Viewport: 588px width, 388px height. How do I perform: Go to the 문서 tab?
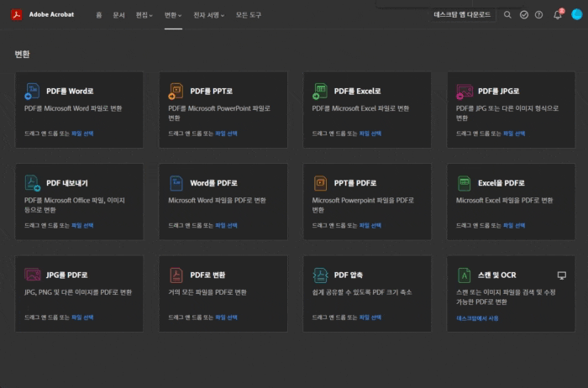tap(118, 14)
